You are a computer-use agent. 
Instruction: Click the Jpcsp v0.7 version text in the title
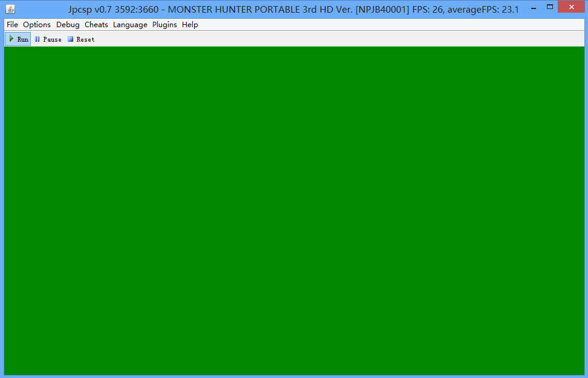[90, 10]
